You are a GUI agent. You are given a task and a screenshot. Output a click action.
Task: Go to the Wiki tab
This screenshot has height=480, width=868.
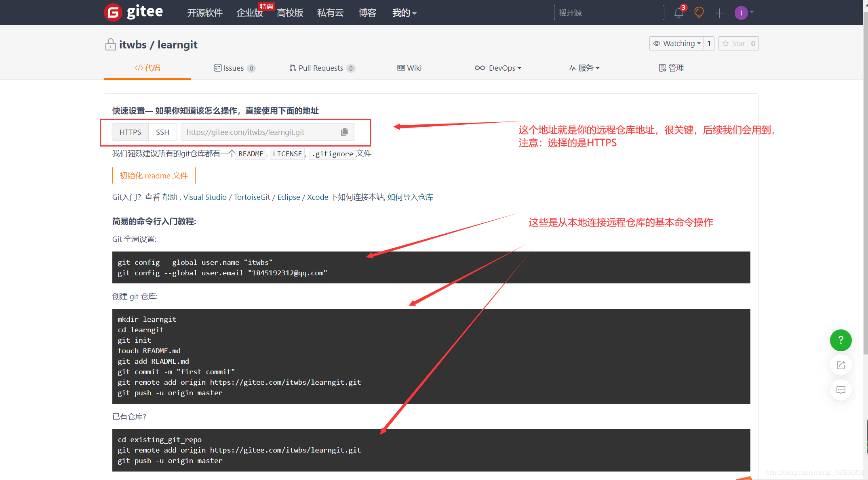point(409,68)
